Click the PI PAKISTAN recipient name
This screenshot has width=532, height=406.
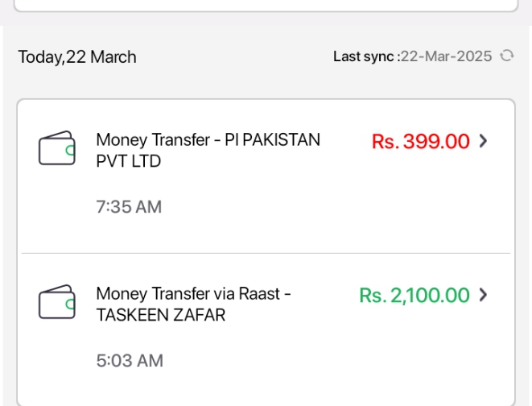[273, 140]
